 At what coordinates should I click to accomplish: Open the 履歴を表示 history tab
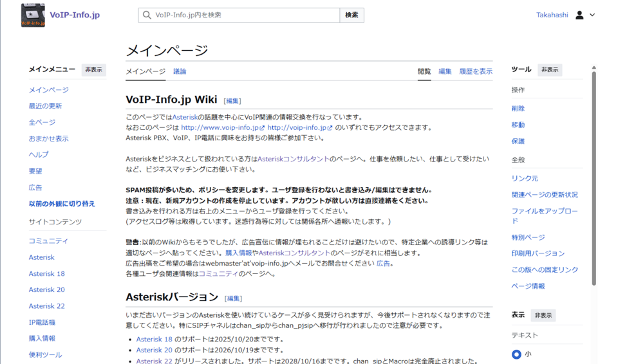click(476, 71)
